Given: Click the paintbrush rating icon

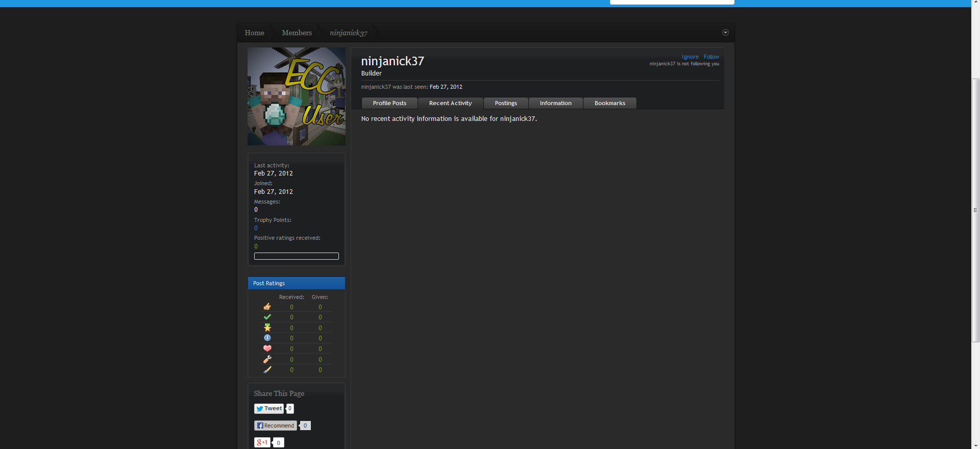Looking at the screenshot, I should pos(267,369).
